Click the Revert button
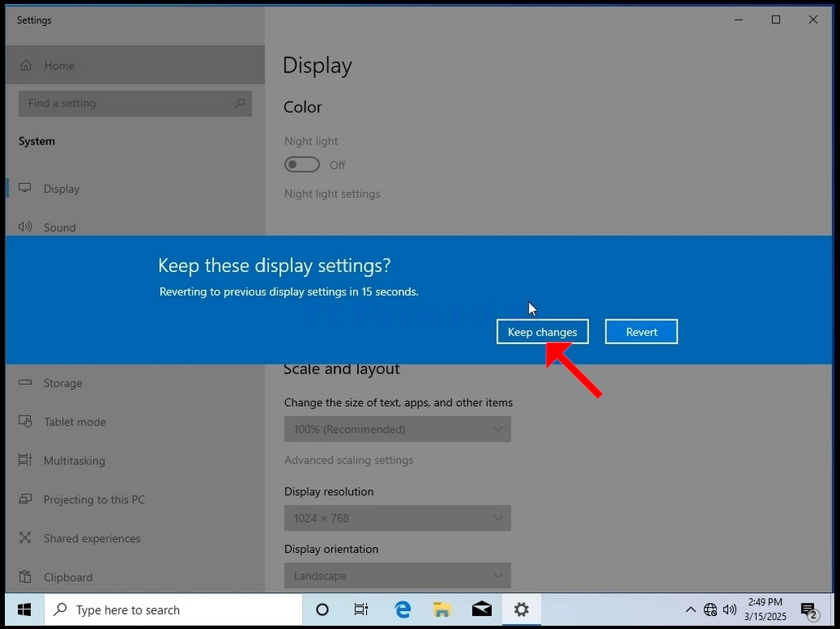 [x=641, y=332]
